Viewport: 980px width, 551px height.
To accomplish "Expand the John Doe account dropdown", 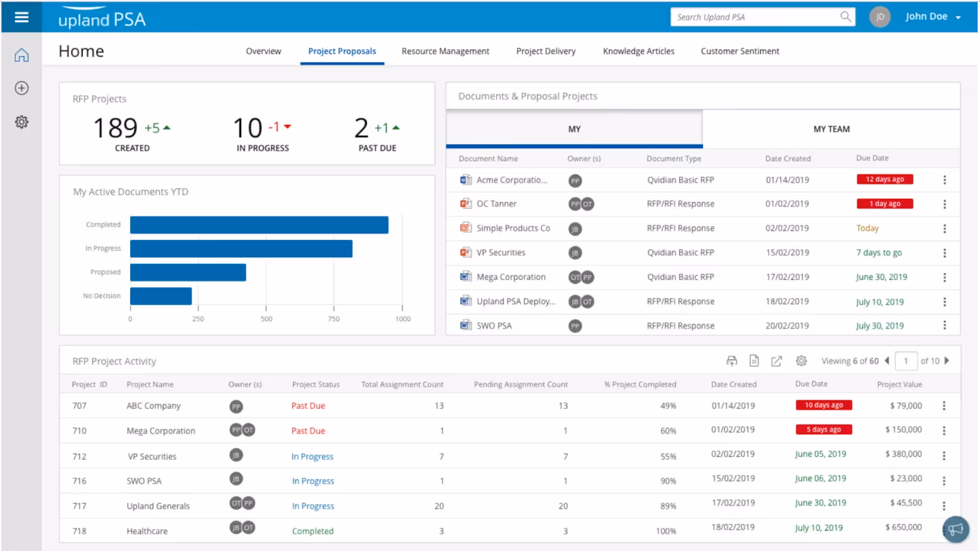I will pos(958,18).
